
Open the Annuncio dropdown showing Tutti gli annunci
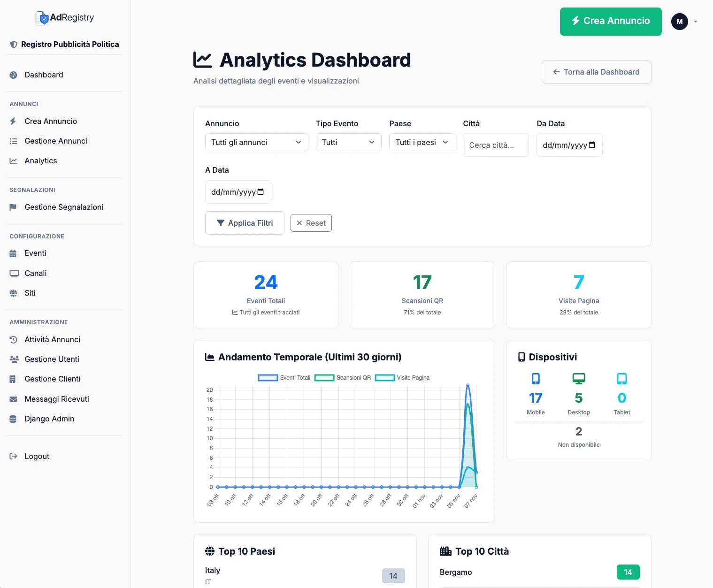[256, 142]
